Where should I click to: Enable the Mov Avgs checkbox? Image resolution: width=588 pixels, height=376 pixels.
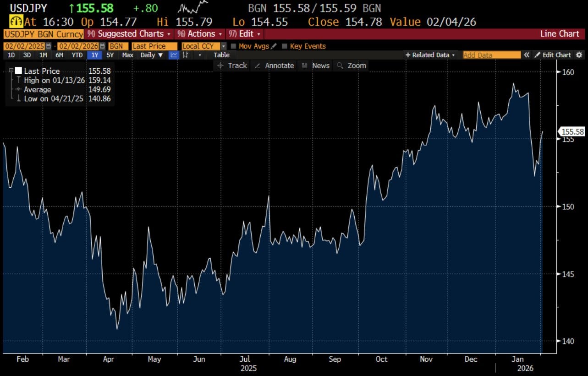(x=233, y=46)
